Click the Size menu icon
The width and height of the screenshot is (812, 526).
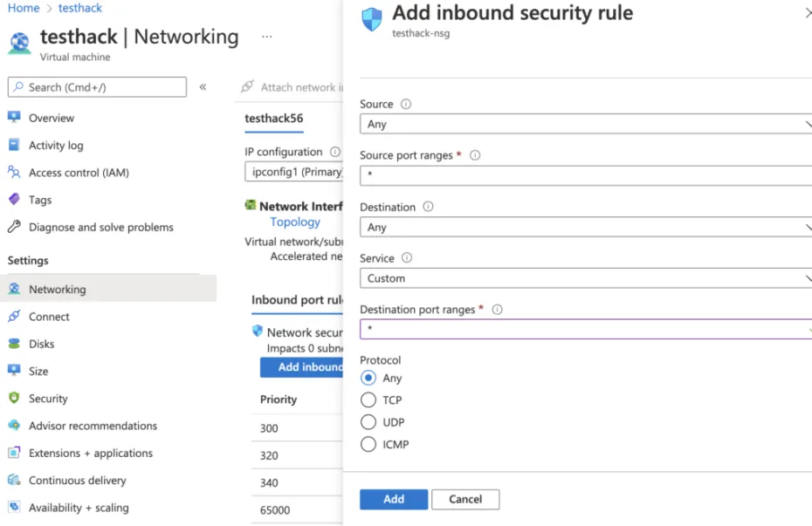pyautogui.click(x=14, y=371)
